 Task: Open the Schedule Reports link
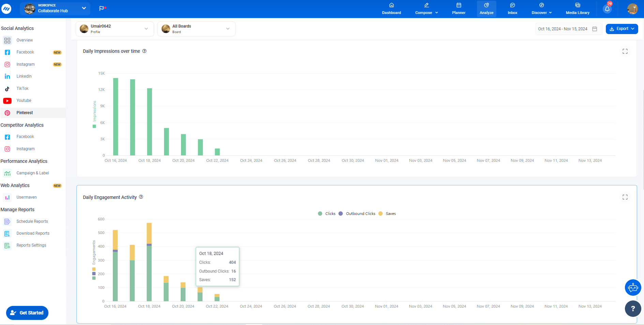tap(32, 221)
